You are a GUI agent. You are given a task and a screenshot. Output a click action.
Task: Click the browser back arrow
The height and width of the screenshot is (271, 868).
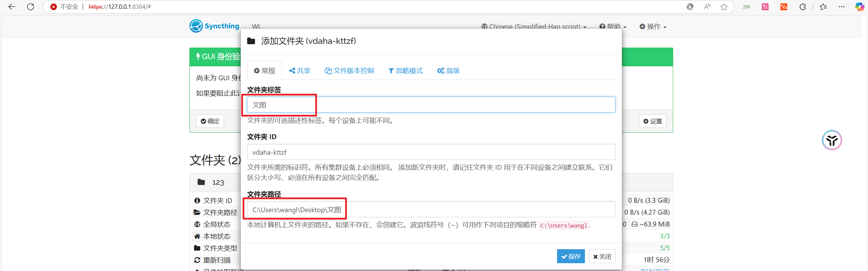(12, 7)
